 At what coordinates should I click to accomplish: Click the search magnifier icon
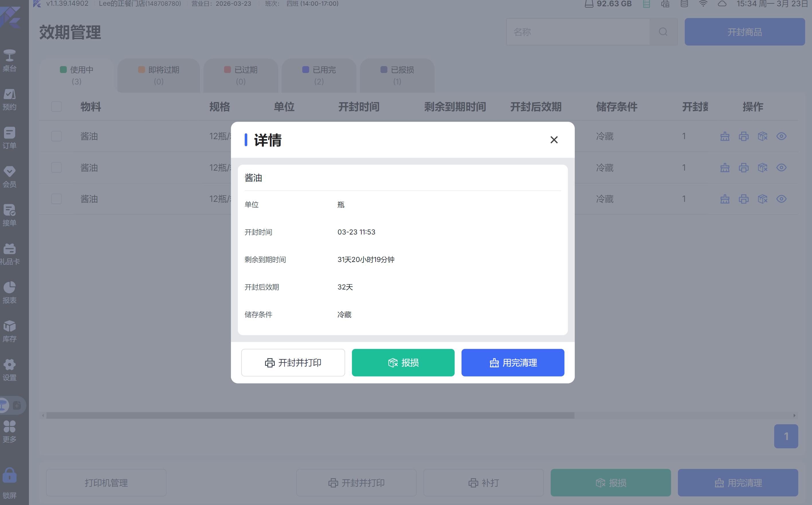point(663,32)
